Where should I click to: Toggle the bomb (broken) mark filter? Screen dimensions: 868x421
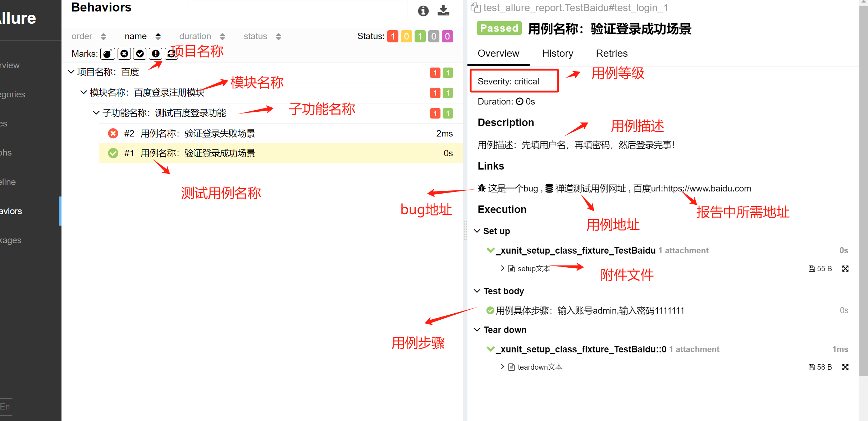coord(108,54)
